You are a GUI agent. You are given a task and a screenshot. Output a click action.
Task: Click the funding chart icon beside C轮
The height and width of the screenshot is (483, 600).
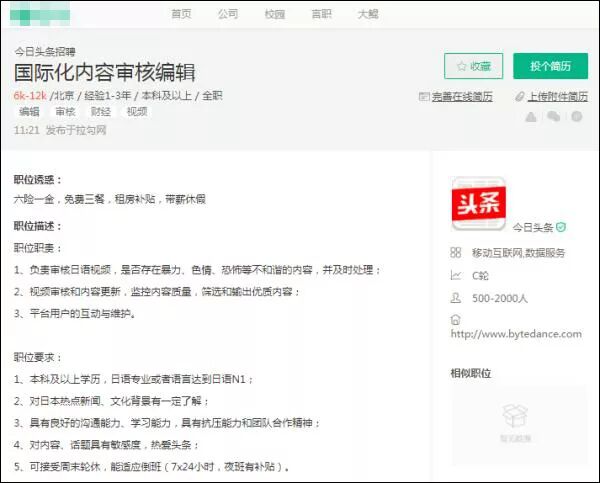pyautogui.click(x=456, y=275)
